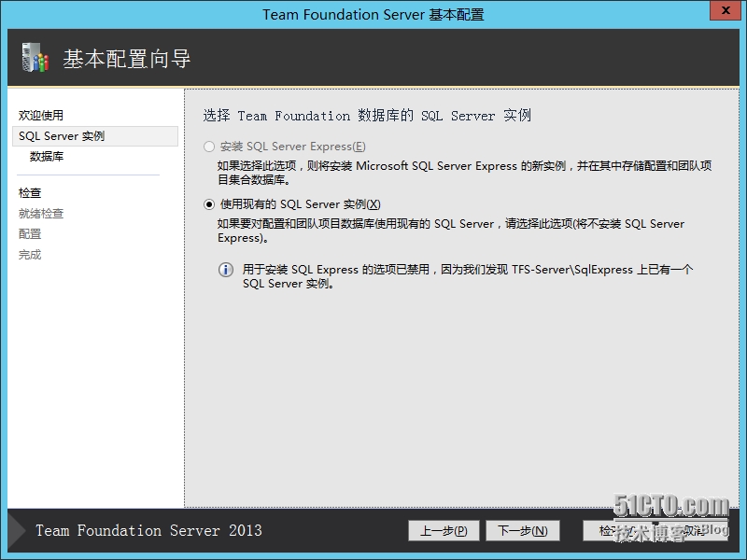
Task: Go to the 欢迎使用 step in sidebar
Action: click(x=41, y=115)
